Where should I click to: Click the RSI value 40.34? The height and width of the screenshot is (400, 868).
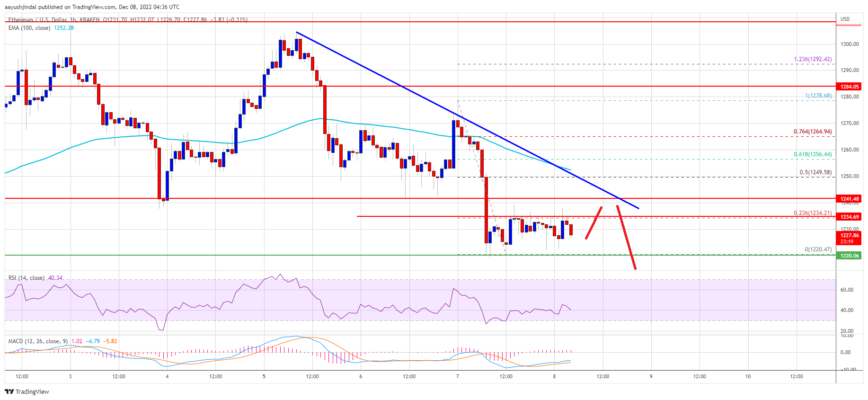click(55, 278)
